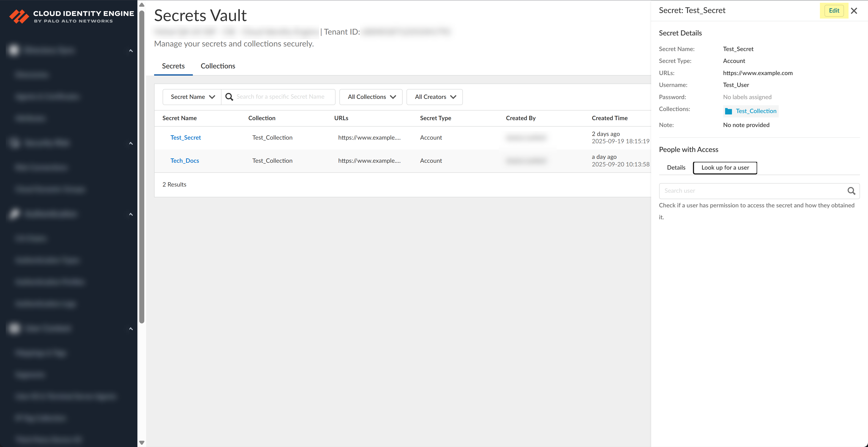Open the All Collections dropdown
The image size is (868, 447).
[x=371, y=97]
